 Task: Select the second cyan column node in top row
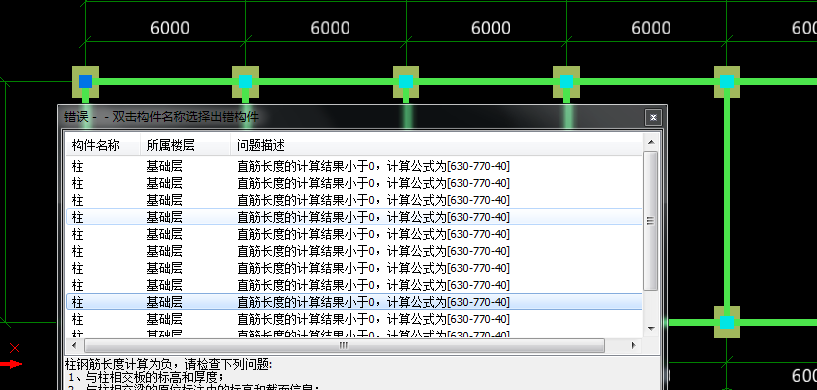click(x=245, y=81)
